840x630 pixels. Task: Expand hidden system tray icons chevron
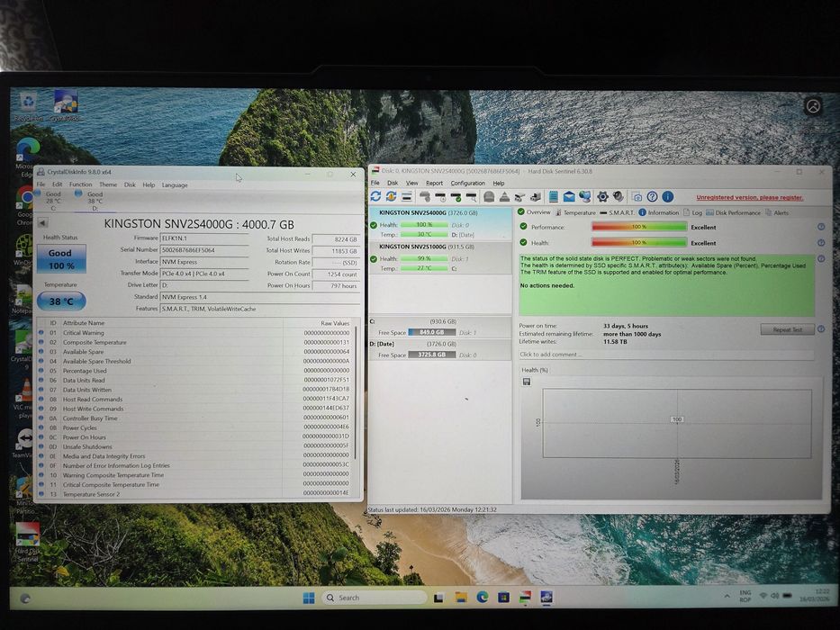click(727, 596)
